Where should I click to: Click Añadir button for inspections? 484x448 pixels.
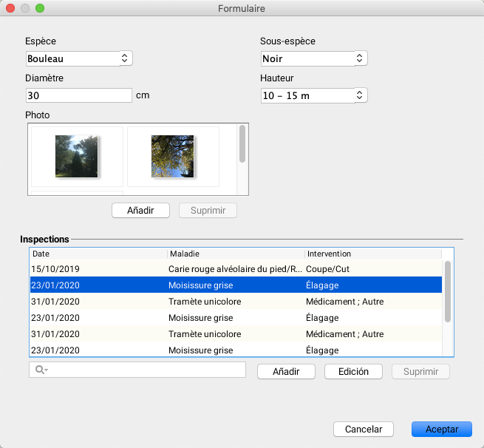pos(286,371)
